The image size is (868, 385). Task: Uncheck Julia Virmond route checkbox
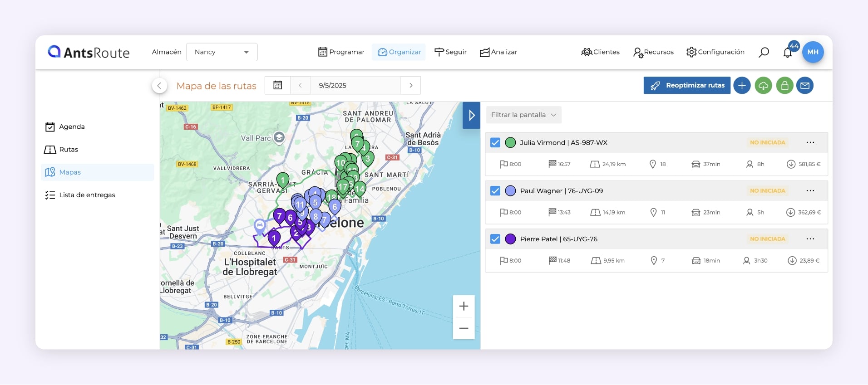[495, 142]
